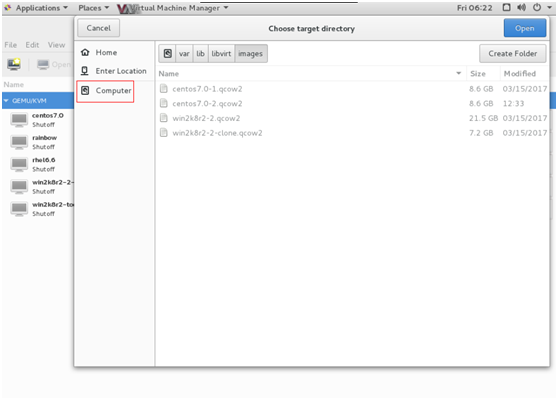Select centos7.0 virtual machine
The height and width of the screenshot is (400, 558).
[x=38, y=120]
